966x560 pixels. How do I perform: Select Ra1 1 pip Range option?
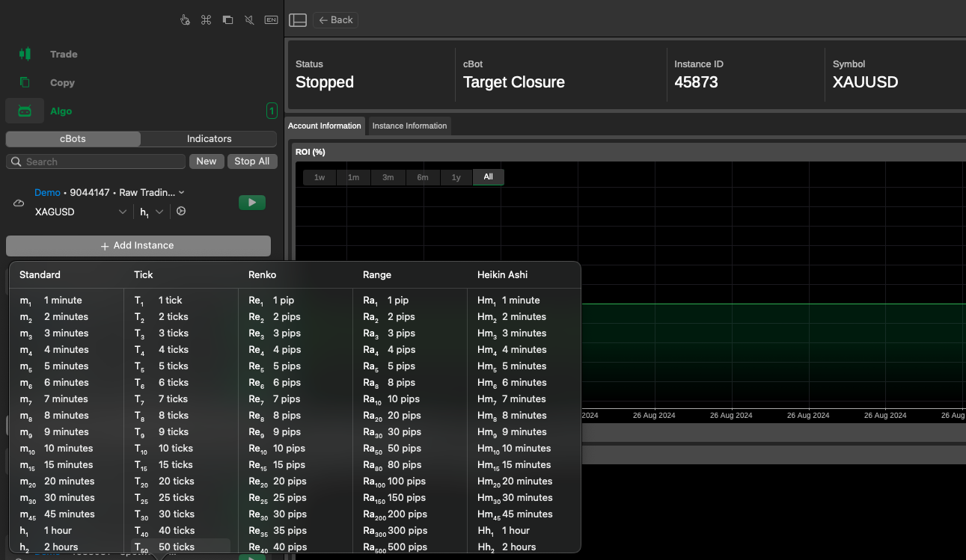410,300
